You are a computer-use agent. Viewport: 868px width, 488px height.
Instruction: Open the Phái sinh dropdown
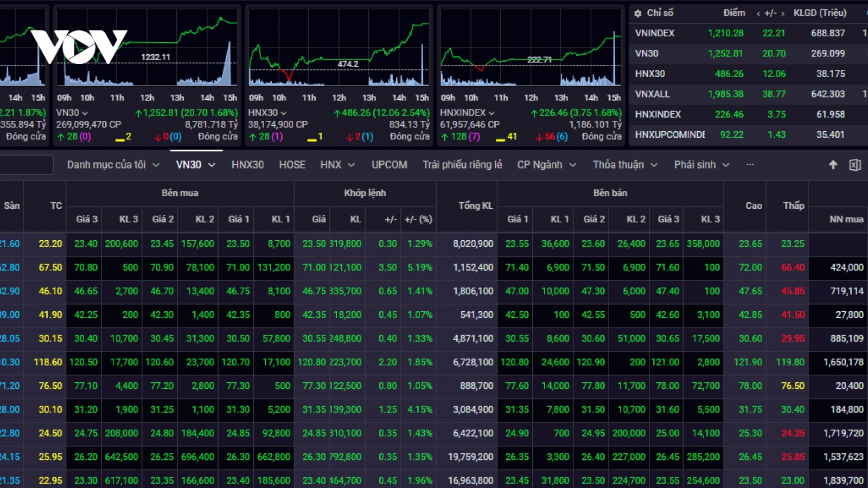(726, 165)
